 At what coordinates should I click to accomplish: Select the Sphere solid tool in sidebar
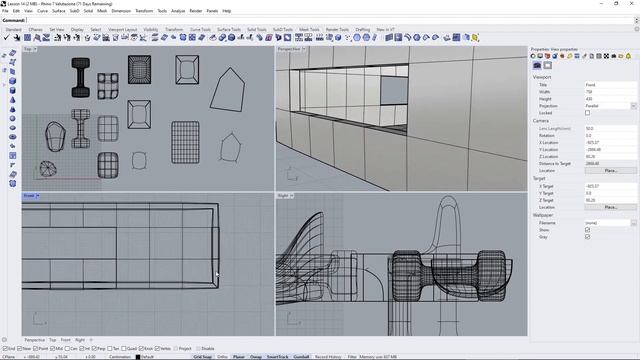point(13,118)
